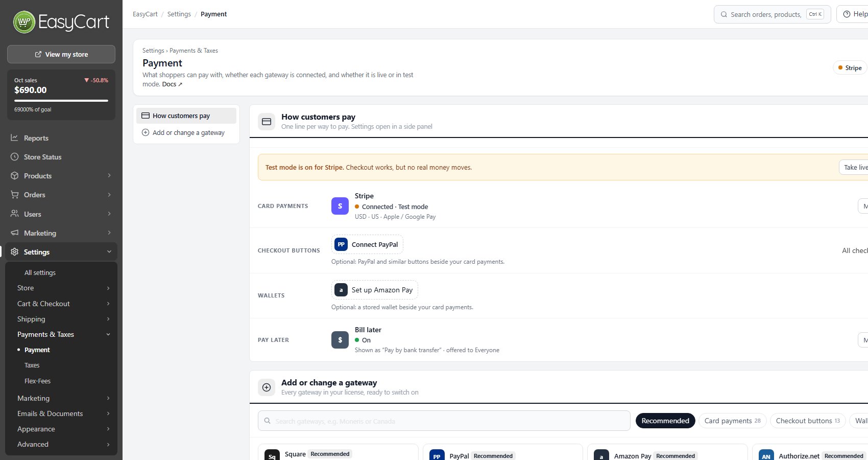
Task: Click the Marketing megaphone icon
Action: 15,233
